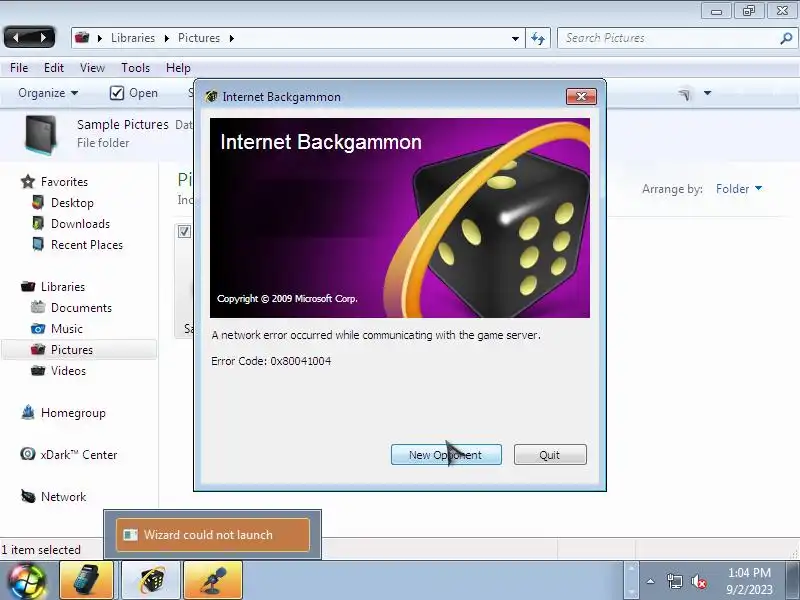Click the Wizard could not launch notification
This screenshot has height=600, width=800.
(213, 535)
